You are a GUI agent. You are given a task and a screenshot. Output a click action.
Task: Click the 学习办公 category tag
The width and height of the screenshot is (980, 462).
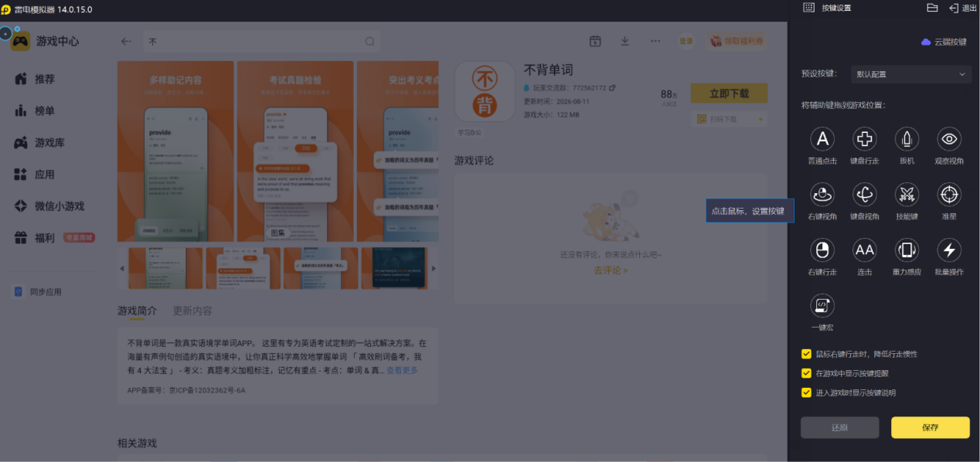pyautogui.click(x=469, y=133)
